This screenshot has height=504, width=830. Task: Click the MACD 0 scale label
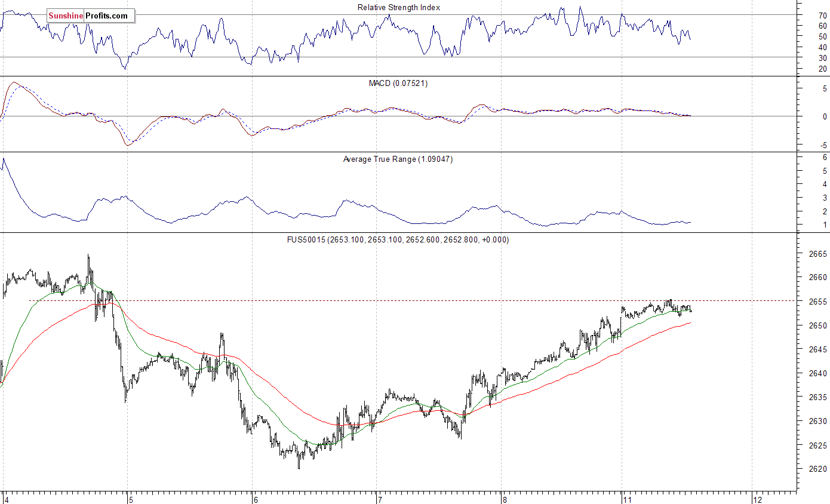tap(825, 116)
